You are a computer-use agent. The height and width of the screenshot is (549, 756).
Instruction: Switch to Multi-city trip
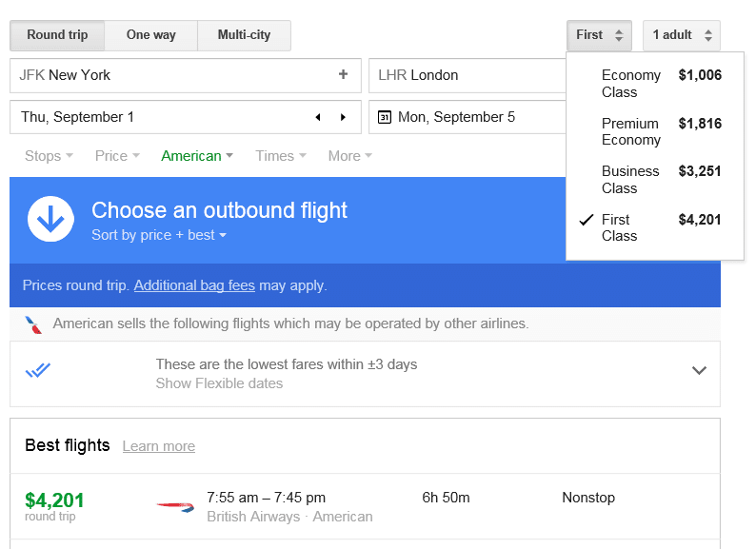pyautogui.click(x=244, y=35)
